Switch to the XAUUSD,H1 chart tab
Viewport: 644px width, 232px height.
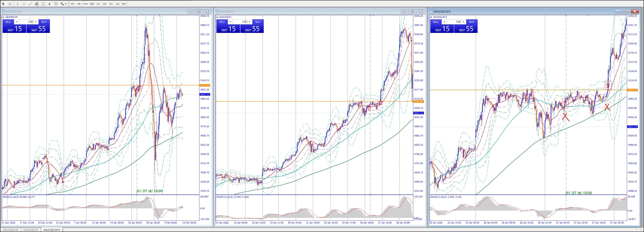click(x=31, y=230)
